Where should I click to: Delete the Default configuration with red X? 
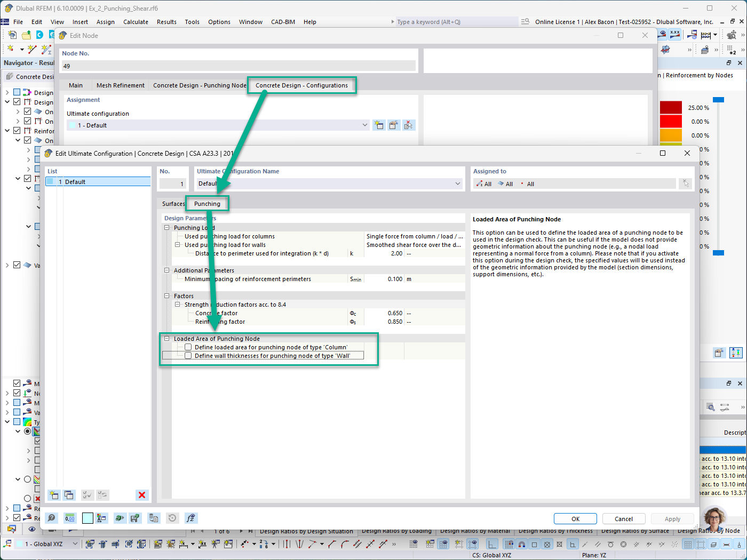[142, 495]
